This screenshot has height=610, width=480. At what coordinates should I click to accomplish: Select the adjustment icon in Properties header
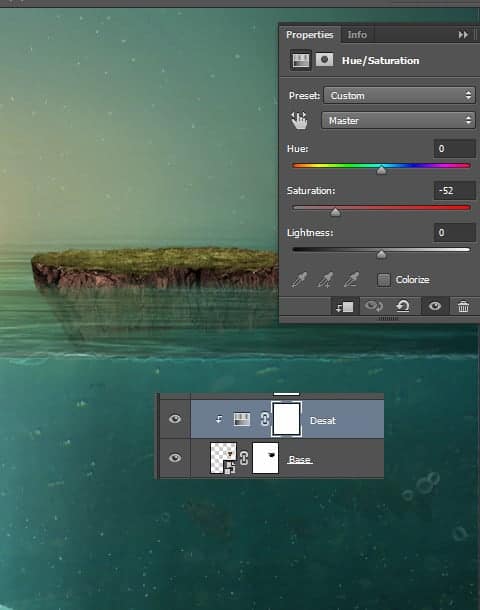tap(300, 60)
